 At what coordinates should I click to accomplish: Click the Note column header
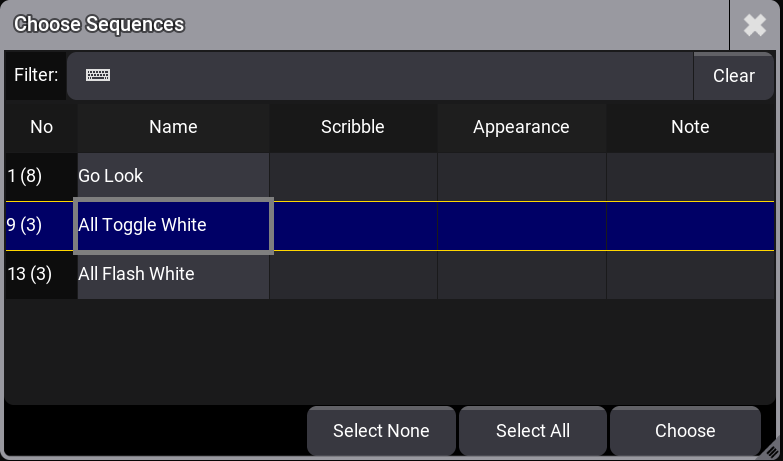(x=690, y=127)
